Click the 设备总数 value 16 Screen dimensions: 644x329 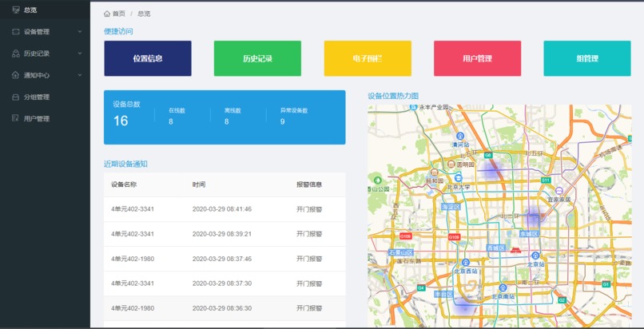pos(121,121)
